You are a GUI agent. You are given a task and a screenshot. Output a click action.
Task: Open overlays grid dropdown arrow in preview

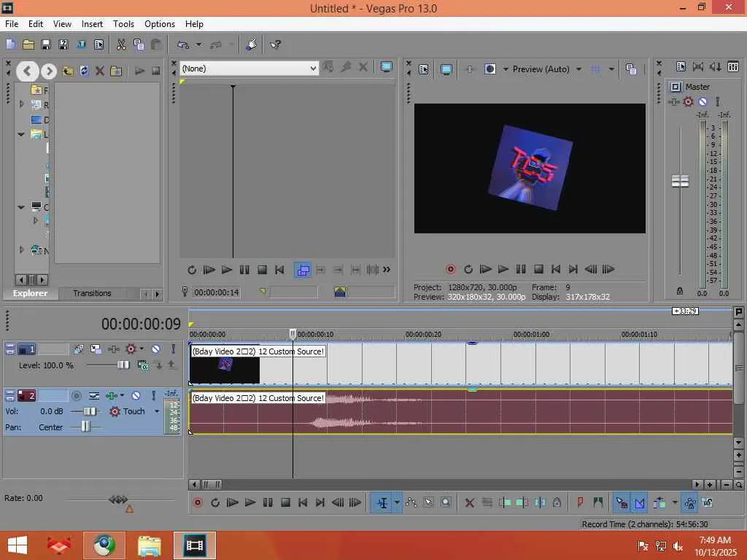pyautogui.click(x=611, y=69)
